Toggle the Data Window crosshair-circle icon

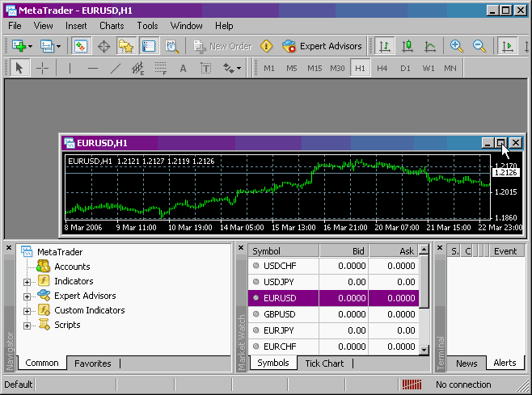[103, 46]
